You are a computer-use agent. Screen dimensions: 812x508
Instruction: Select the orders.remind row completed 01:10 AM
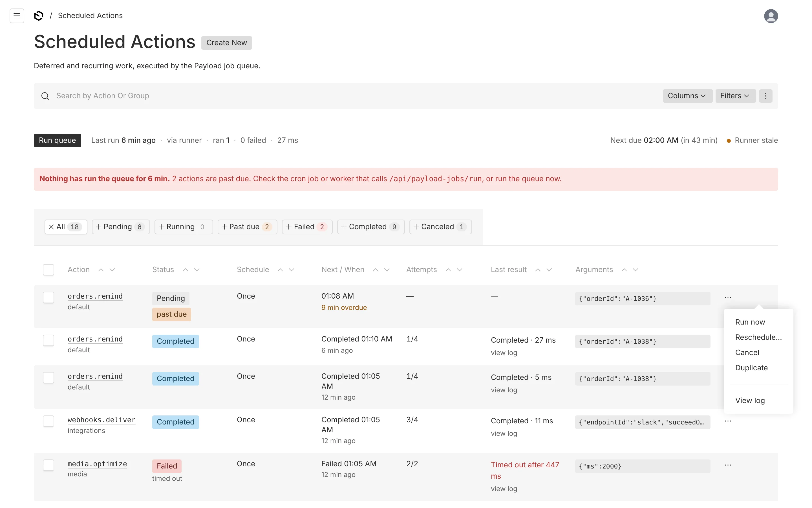click(x=48, y=340)
